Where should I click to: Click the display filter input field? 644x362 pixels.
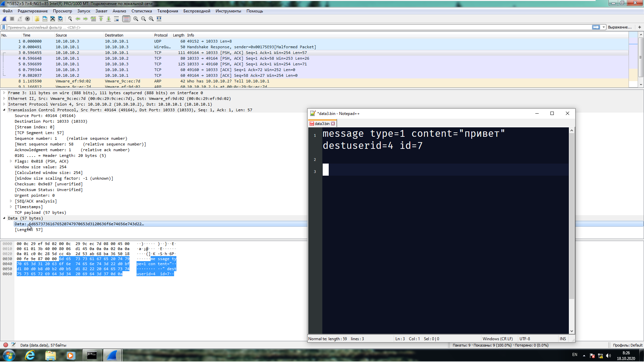click(299, 27)
